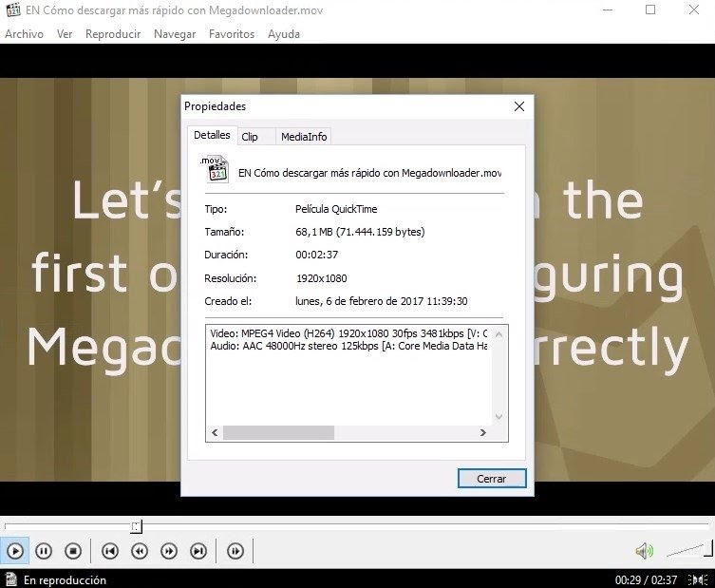
Task: Open the Reproducir menu
Action: pos(113,34)
